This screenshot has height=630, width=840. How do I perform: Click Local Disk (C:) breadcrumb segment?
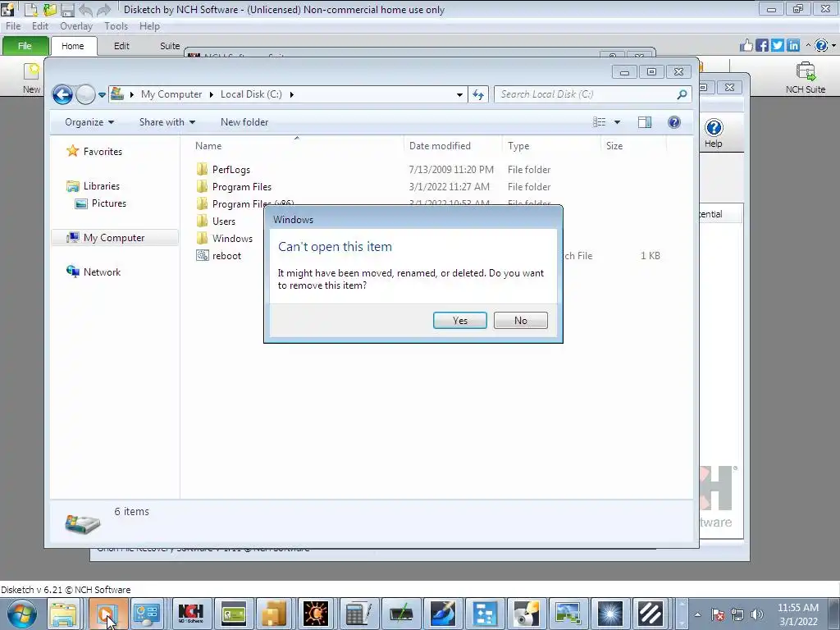coord(251,94)
